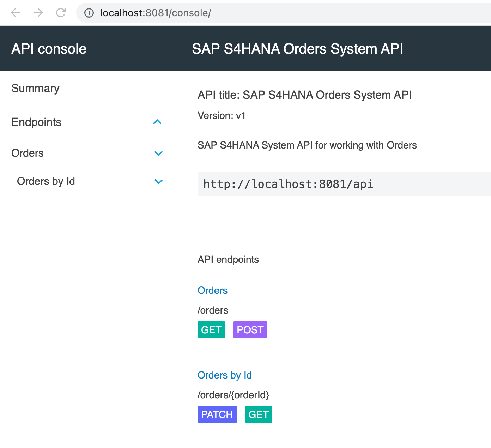491x448 pixels.
Task: Open the Orders by Id endpoint link
Action: [x=224, y=375]
